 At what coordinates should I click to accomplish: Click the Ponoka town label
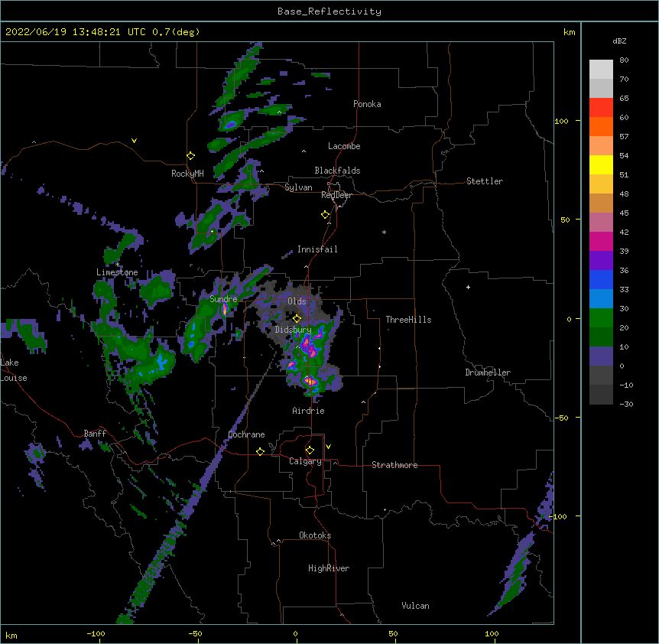coord(367,104)
